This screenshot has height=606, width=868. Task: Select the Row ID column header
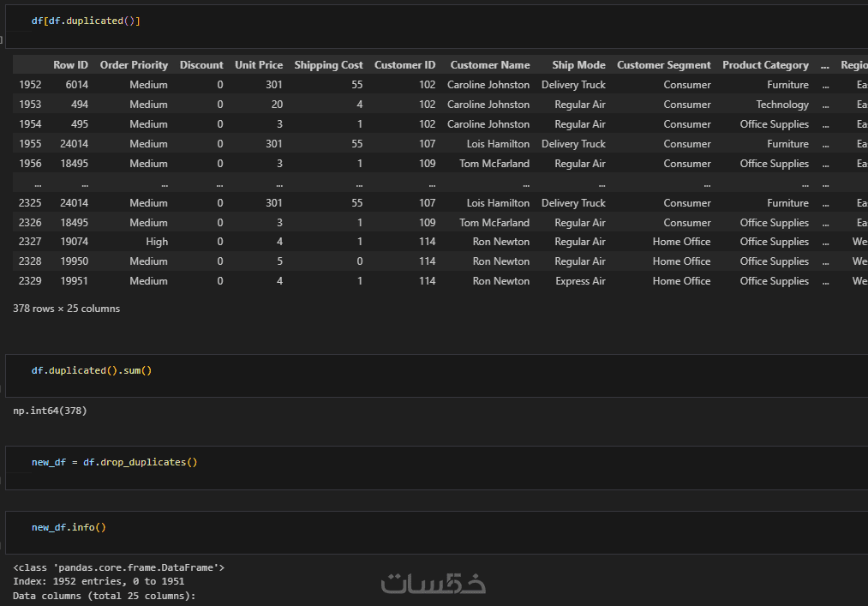(x=70, y=65)
